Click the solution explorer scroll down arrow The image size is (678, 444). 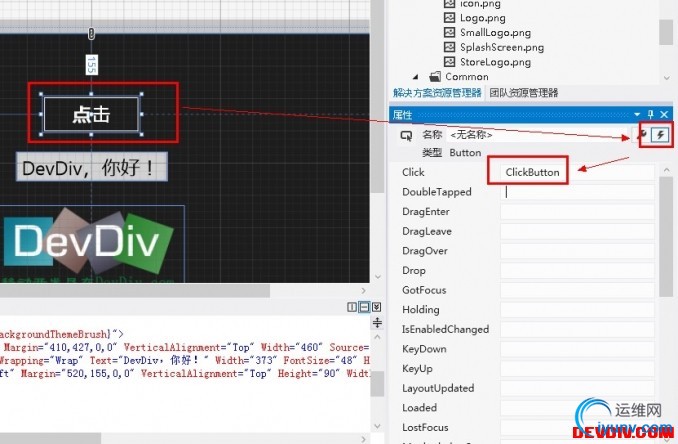click(x=666, y=78)
